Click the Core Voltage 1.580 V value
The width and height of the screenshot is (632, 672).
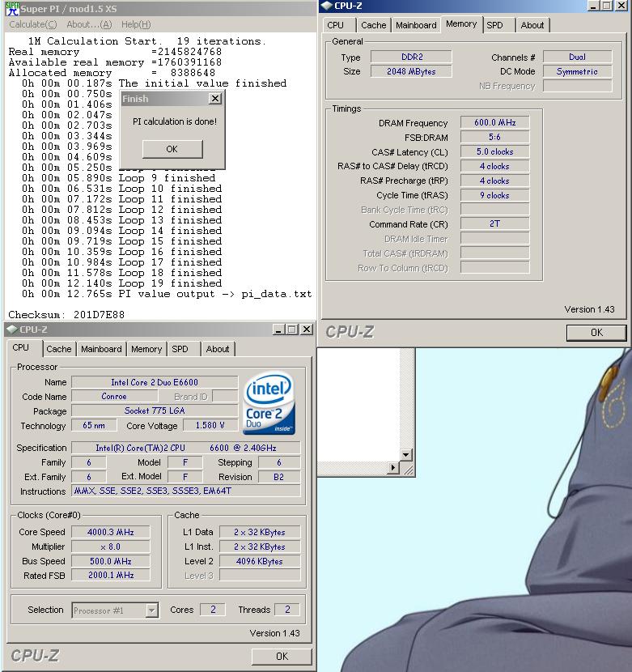point(210,425)
